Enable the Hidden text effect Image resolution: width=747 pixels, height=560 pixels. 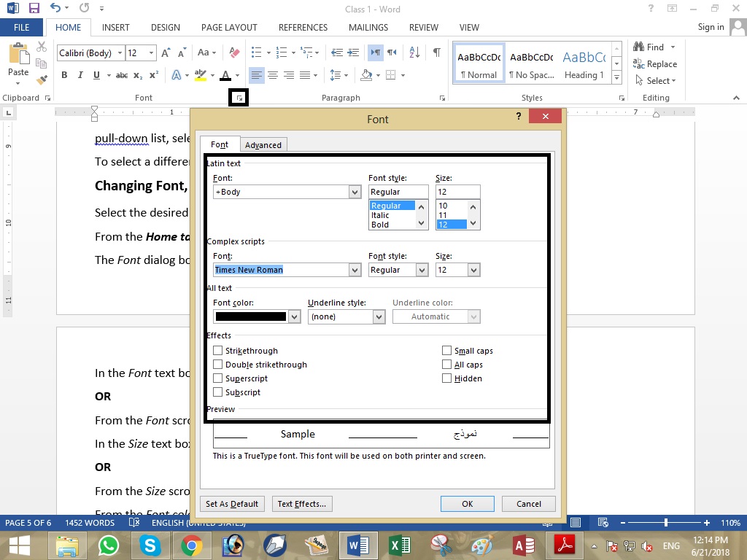point(446,378)
